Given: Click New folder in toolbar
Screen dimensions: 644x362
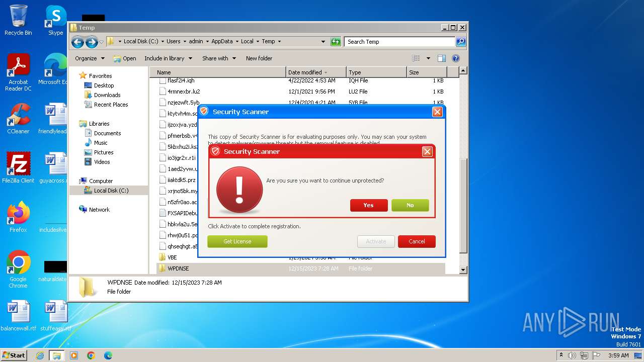Looking at the screenshot, I should click(x=259, y=58).
